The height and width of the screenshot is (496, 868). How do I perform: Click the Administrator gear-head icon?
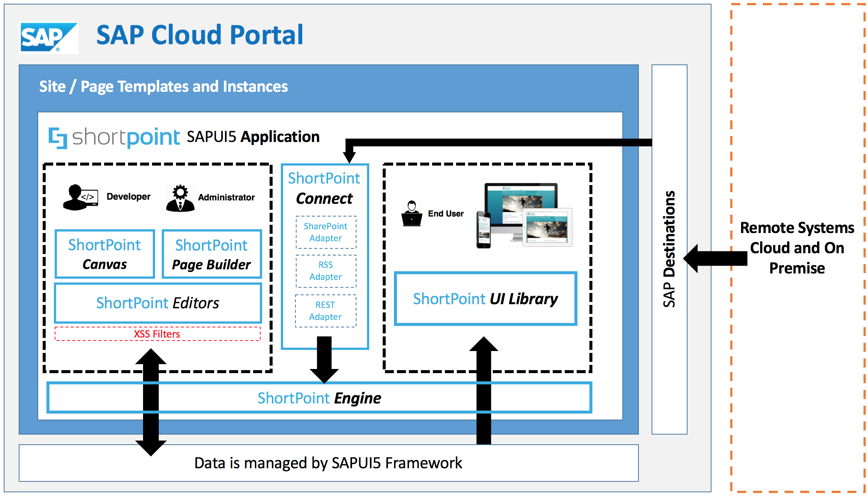180,198
